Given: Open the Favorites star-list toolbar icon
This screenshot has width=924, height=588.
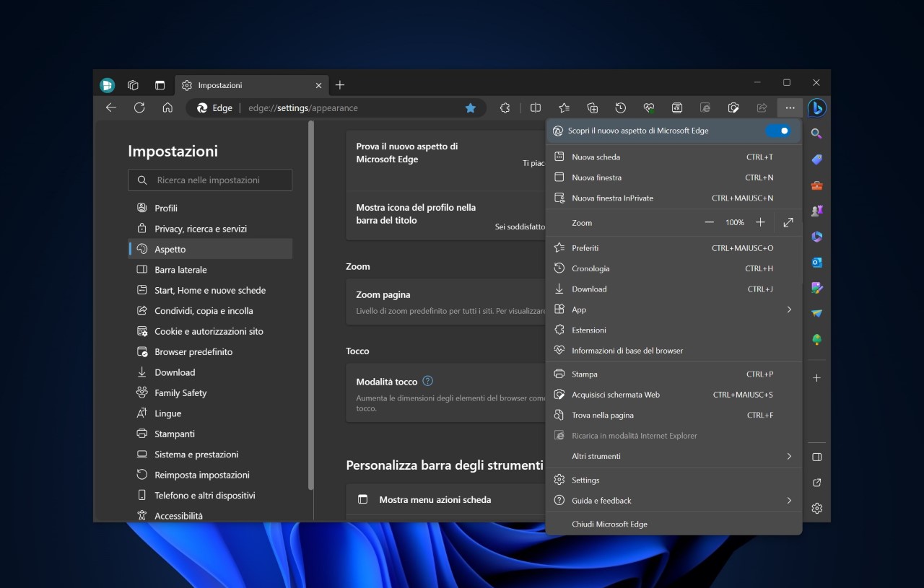Looking at the screenshot, I should [x=565, y=107].
